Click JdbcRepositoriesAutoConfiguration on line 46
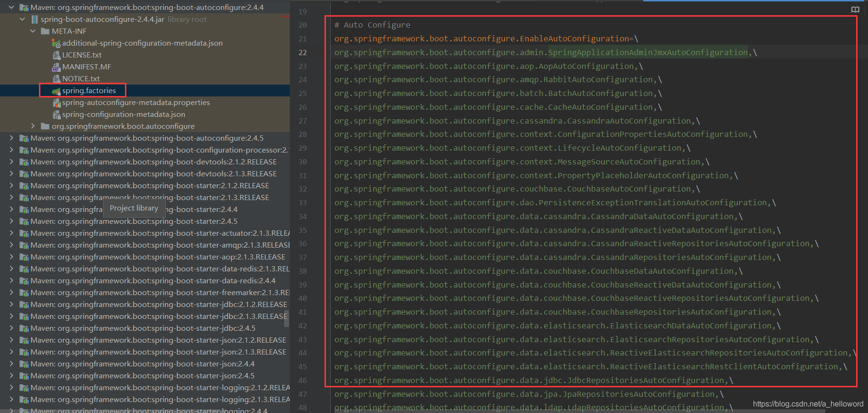 click(646, 381)
